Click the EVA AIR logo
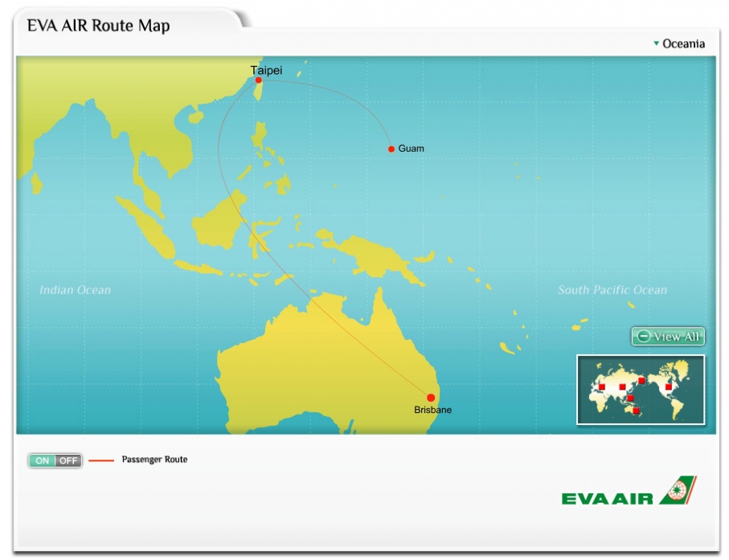The height and width of the screenshot is (560, 729). pos(629,491)
